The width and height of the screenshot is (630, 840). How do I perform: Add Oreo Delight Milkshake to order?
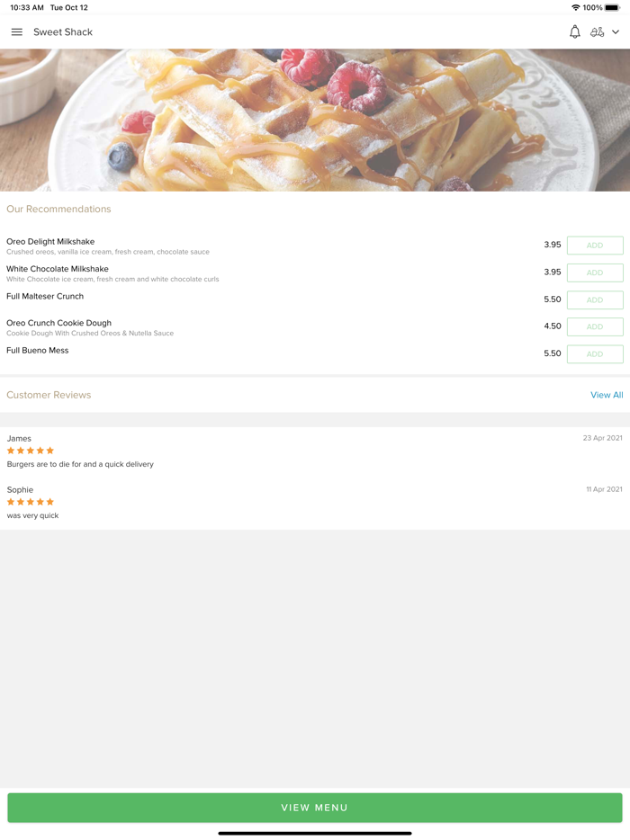click(x=594, y=246)
